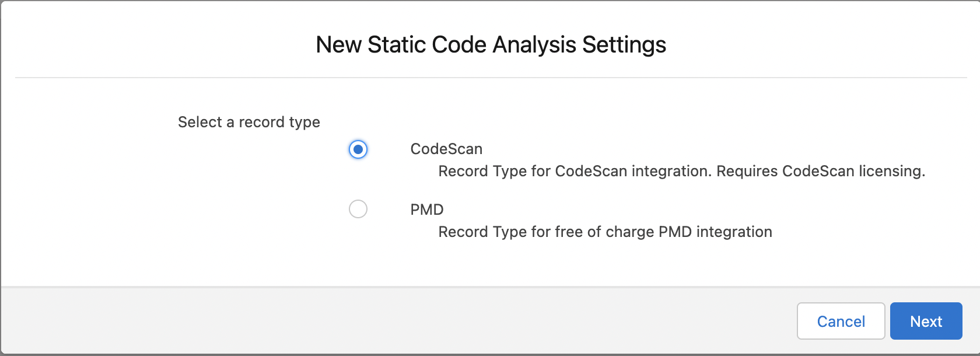Click the free PMD integration description
The height and width of the screenshot is (356, 980).
point(605,232)
